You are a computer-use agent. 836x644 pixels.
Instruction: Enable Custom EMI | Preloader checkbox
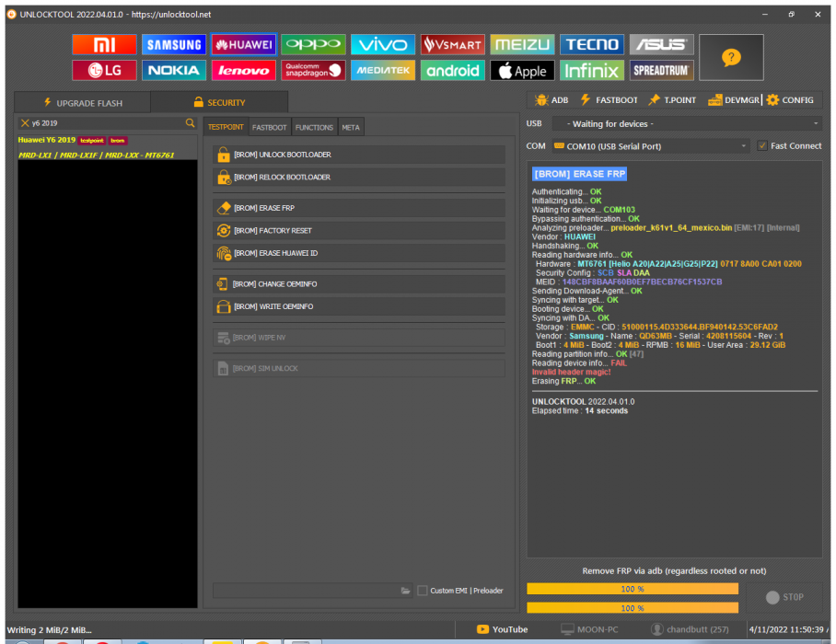click(x=423, y=591)
